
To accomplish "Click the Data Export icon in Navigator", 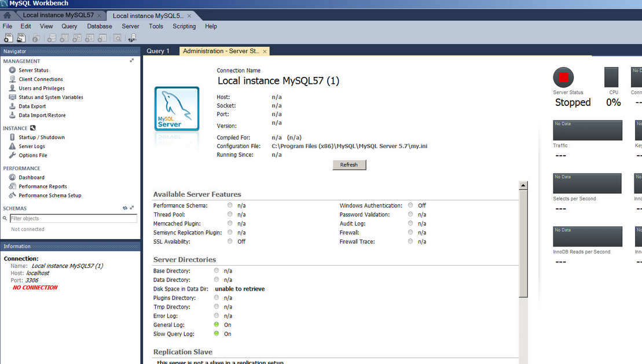I will (x=12, y=106).
